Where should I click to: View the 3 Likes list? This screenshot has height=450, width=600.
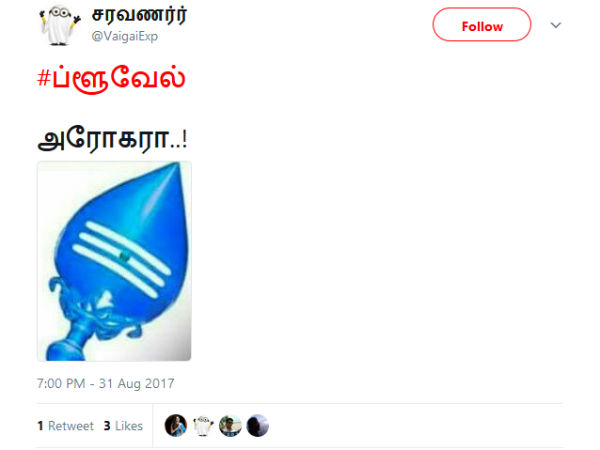coord(123,426)
